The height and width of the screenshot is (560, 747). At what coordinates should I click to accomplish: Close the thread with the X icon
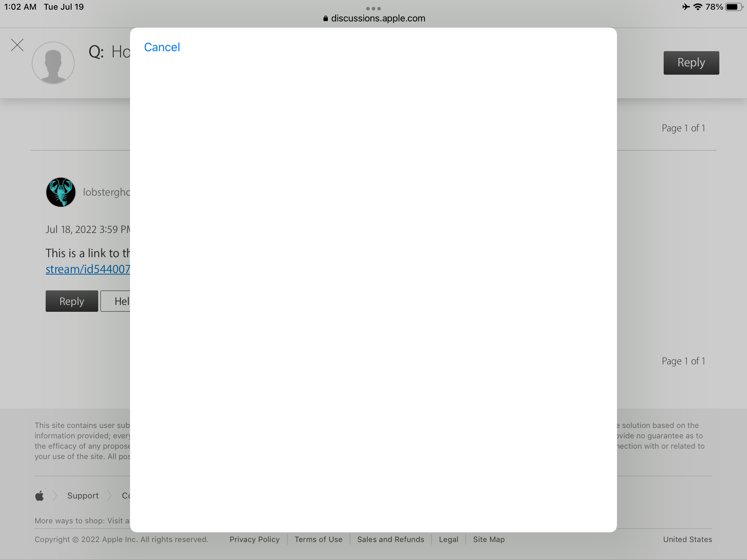click(17, 45)
